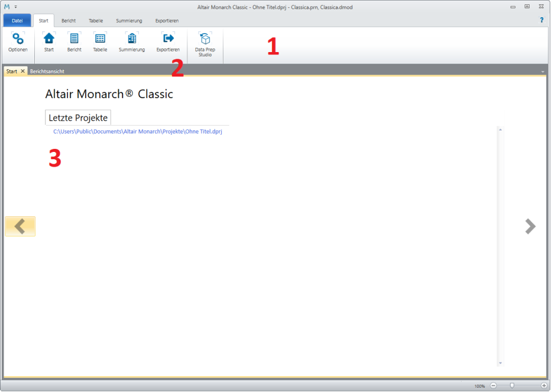Click the Start home icon in ribbon

pos(49,42)
